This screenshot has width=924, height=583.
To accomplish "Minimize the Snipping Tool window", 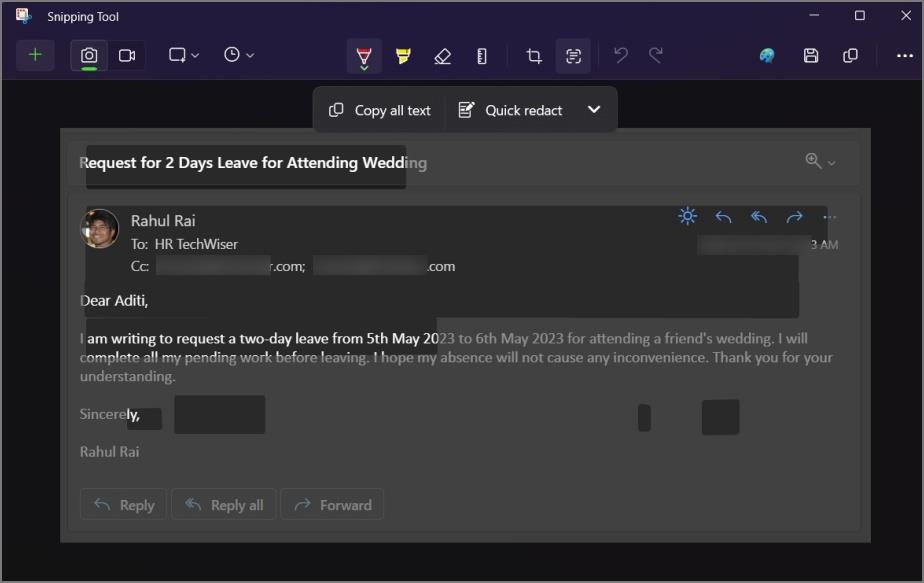I will [x=814, y=15].
